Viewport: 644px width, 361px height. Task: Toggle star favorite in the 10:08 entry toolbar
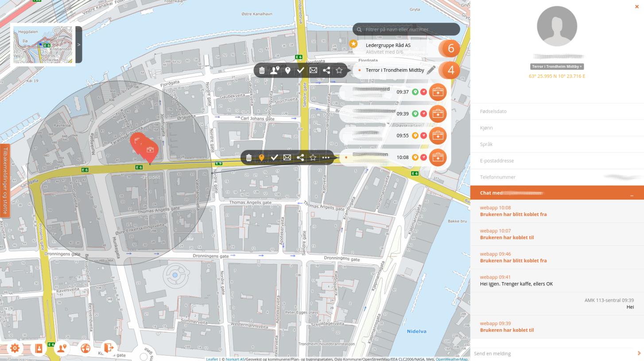tap(313, 157)
